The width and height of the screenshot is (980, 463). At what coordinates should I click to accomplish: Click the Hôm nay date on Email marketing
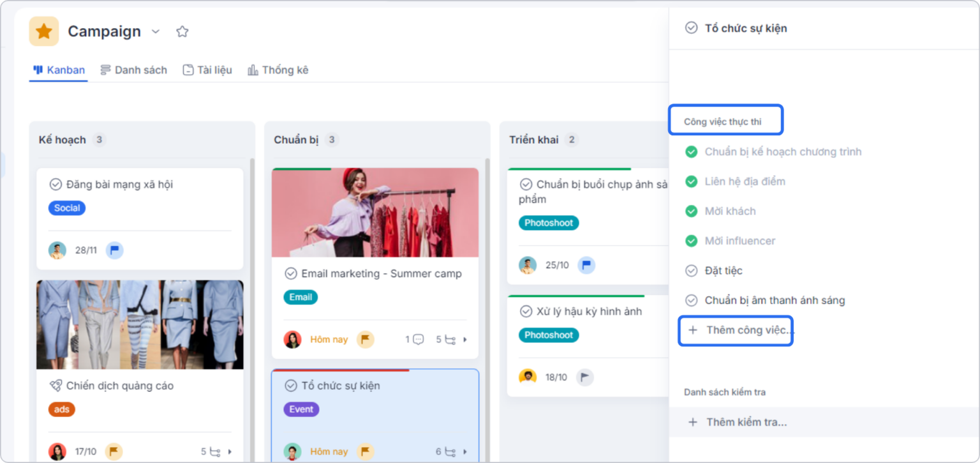point(329,340)
